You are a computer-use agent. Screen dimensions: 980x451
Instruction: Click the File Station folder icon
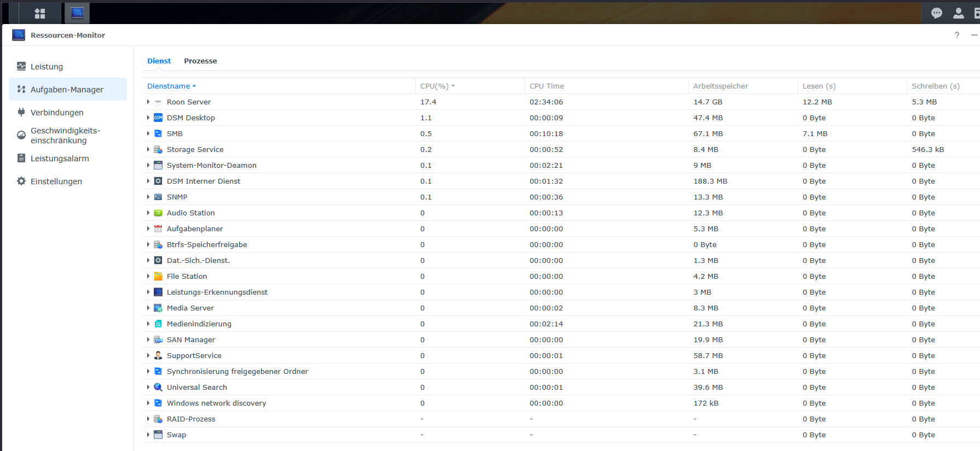(x=158, y=276)
